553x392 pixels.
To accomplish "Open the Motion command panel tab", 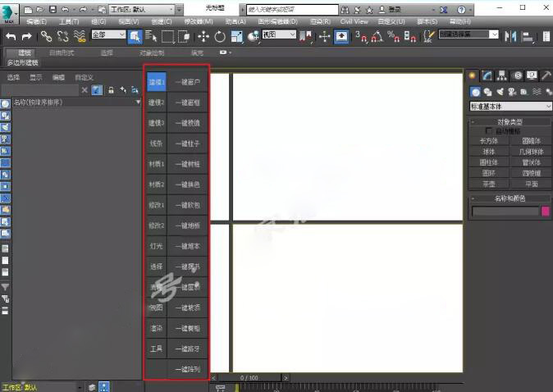I will coord(517,75).
